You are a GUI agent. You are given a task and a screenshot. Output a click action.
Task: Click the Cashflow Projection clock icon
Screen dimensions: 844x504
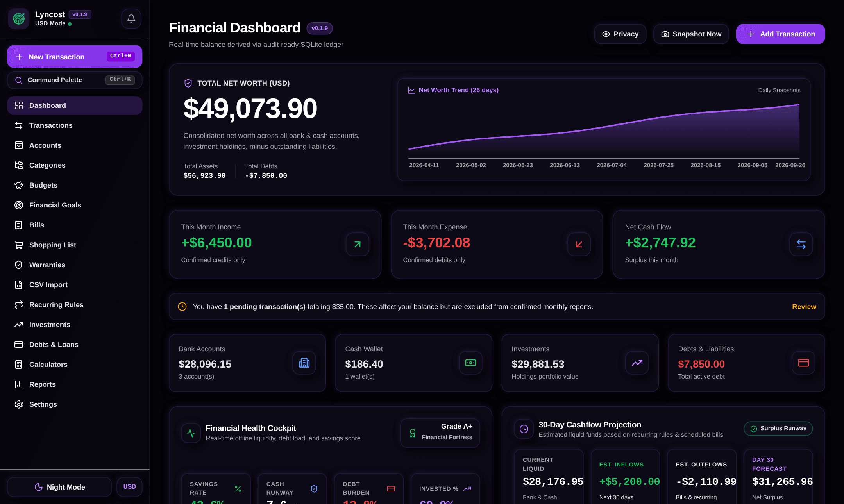pos(524,429)
